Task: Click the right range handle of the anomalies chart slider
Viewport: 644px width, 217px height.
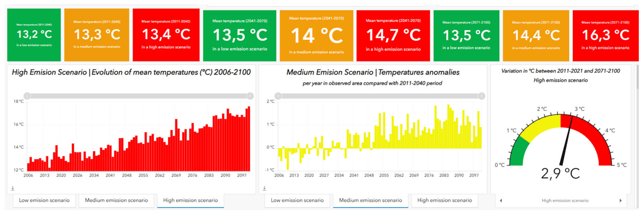Action: [482, 96]
